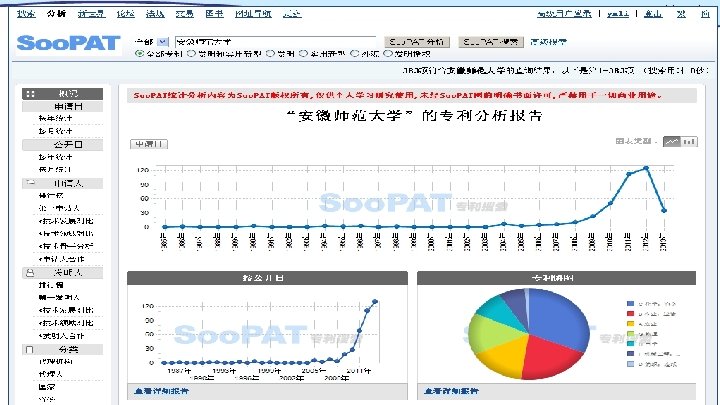Collapse the 发明人 sidebar section header
Viewport: 720px width, 405px height.
point(62,273)
